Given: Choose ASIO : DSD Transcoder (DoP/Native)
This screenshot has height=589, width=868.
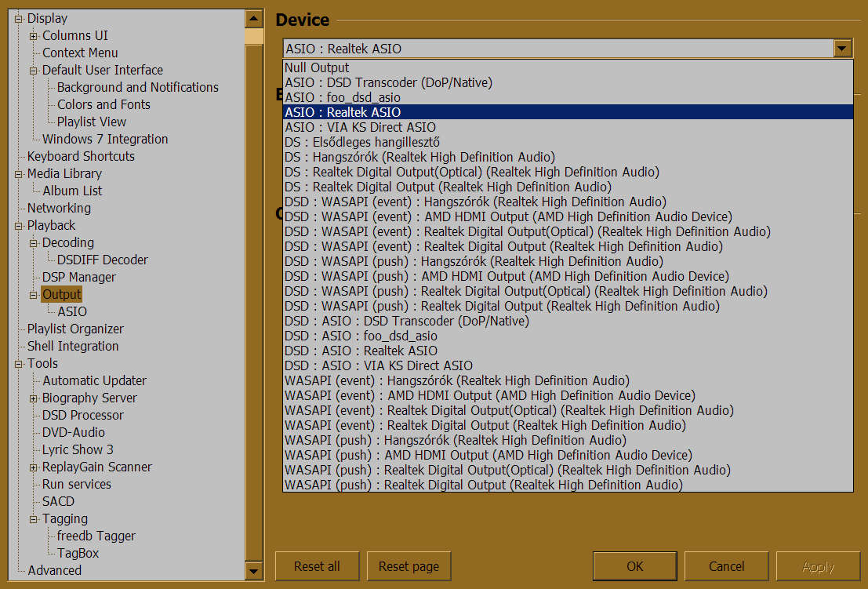Looking at the screenshot, I should click(x=568, y=82).
